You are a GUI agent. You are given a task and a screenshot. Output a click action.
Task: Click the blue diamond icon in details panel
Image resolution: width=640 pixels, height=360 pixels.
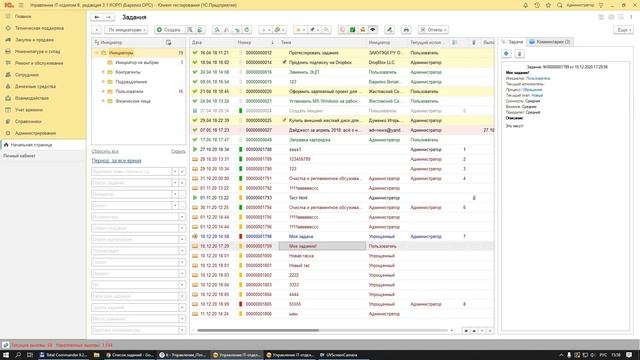point(507,53)
